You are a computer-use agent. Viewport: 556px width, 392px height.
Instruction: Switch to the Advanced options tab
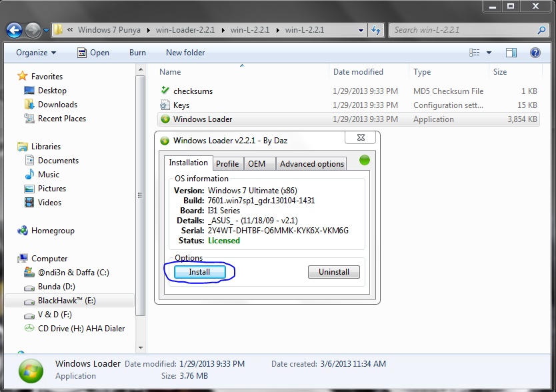tap(312, 164)
